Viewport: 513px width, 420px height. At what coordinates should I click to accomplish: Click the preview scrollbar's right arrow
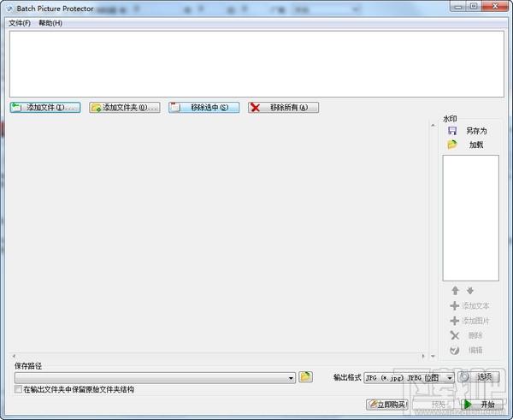coord(423,356)
